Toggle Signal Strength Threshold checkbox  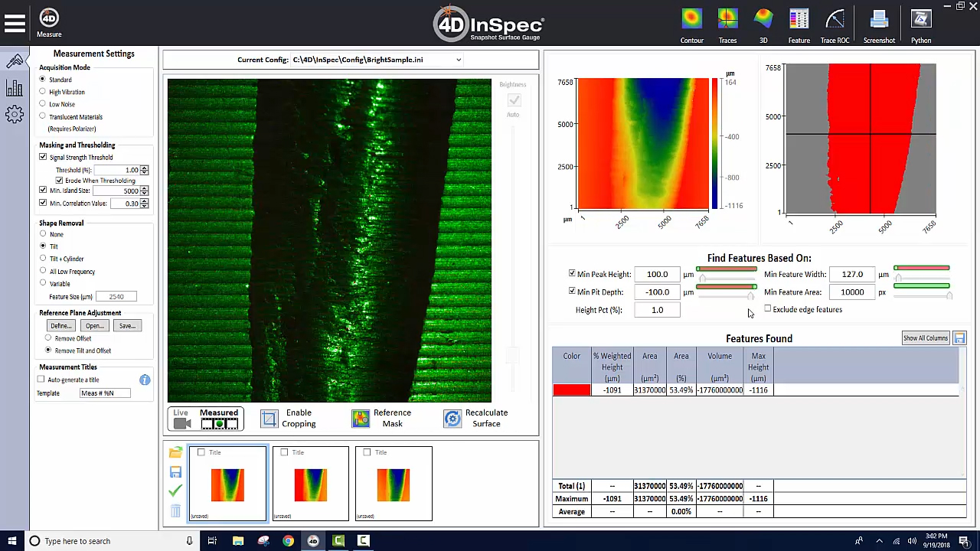click(43, 157)
